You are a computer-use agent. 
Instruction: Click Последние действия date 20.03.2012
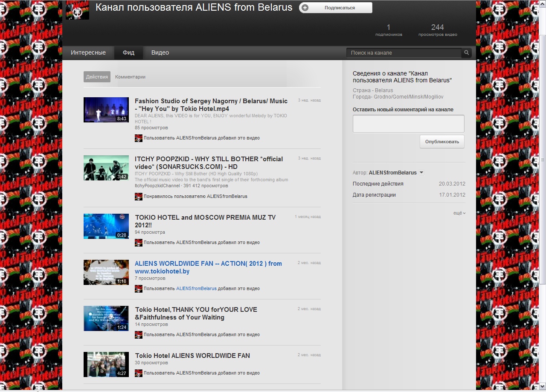tap(452, 184)
